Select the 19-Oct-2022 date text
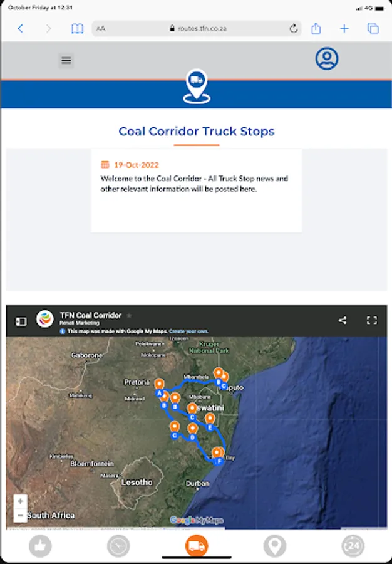The height and width of the screenshot is (564, 392). 137,165
